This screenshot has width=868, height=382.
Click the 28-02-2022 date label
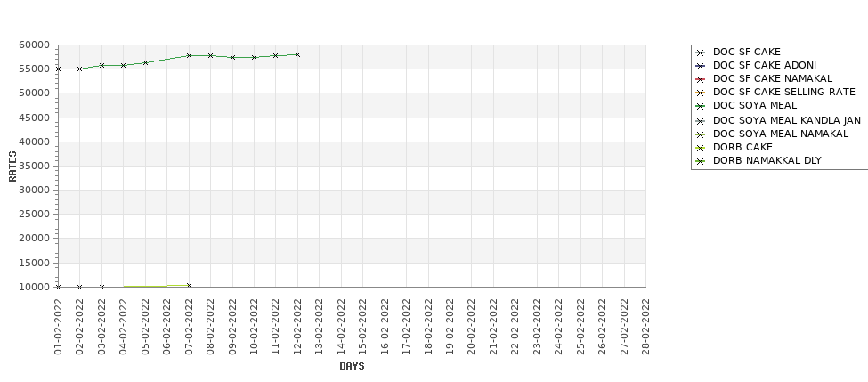[x=646, y=327]
